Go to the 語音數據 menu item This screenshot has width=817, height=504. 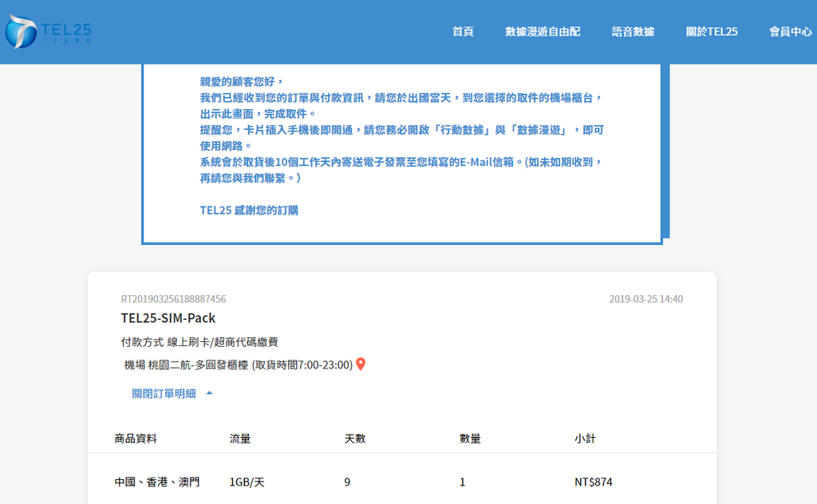(633, 32)
